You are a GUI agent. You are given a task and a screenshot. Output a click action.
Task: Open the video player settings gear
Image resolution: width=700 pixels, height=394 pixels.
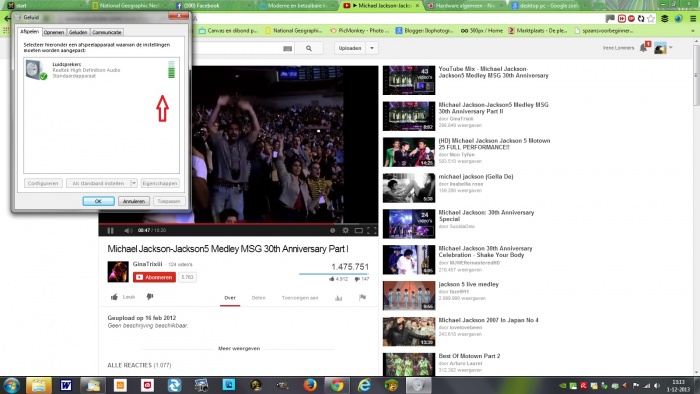coord(345,230)
